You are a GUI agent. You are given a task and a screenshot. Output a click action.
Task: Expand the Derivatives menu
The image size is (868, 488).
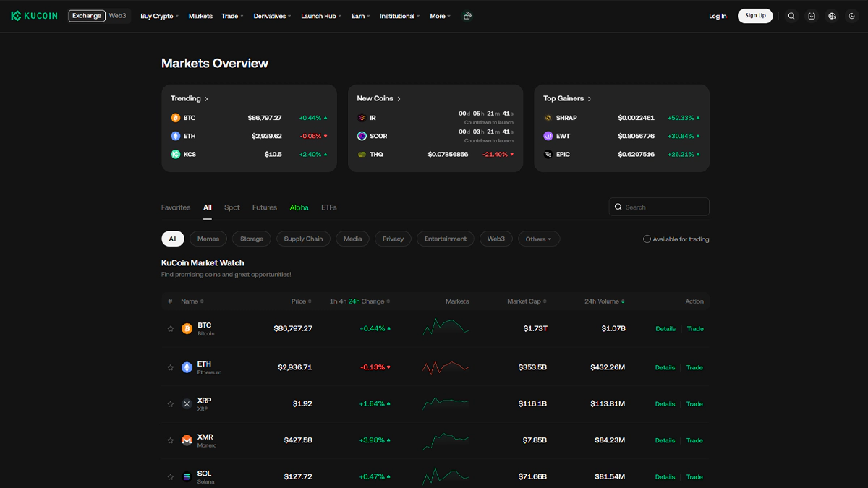pyautogui.click(x=272, y=16)
